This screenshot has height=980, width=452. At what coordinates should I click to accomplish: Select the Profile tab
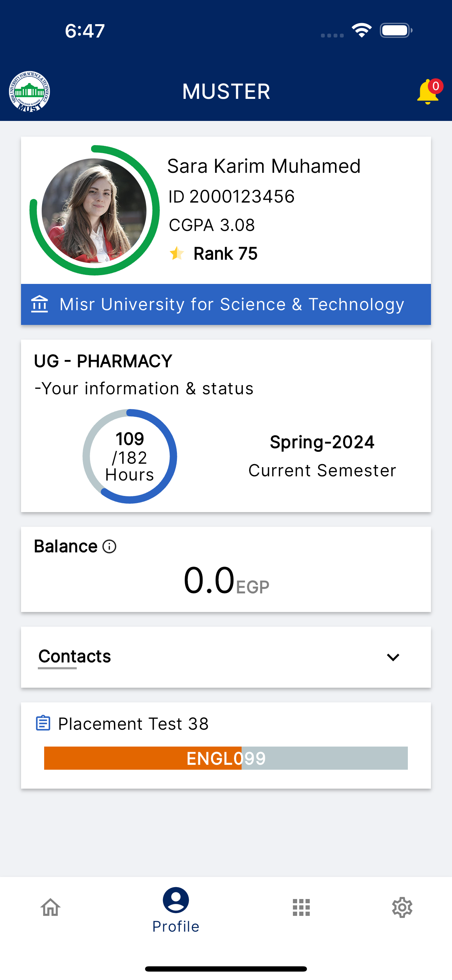[176, 910]
